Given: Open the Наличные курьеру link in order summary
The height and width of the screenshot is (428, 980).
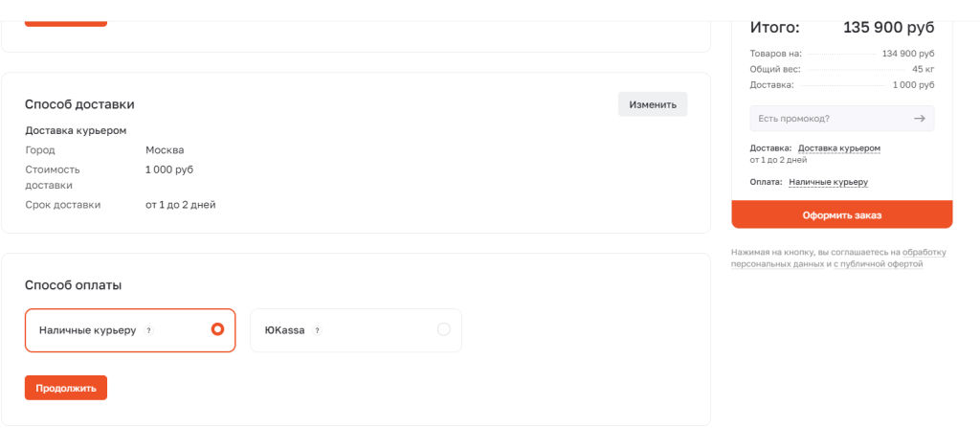Looking at the screenshot, I should pyautogui.click(x=828, y=182).
